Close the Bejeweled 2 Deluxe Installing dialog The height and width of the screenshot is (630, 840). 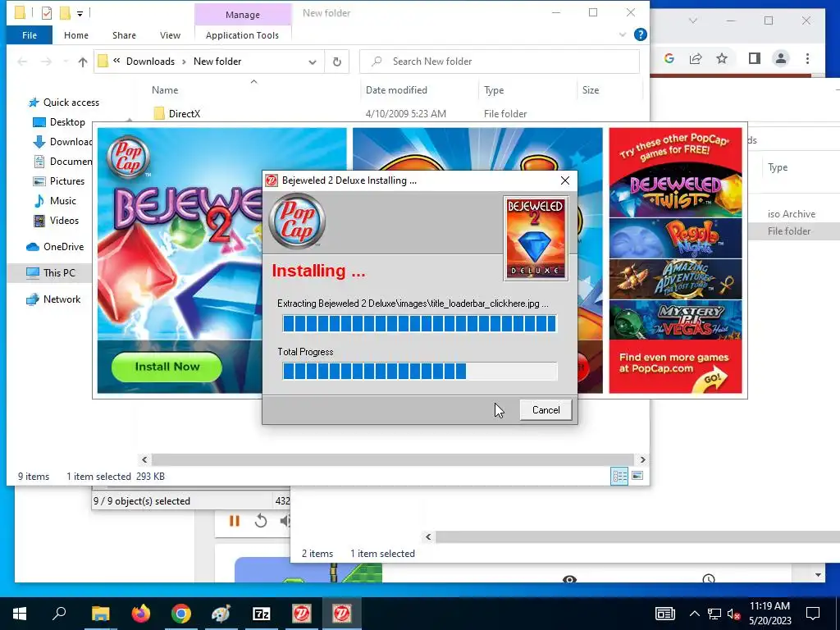pos(564,180)
